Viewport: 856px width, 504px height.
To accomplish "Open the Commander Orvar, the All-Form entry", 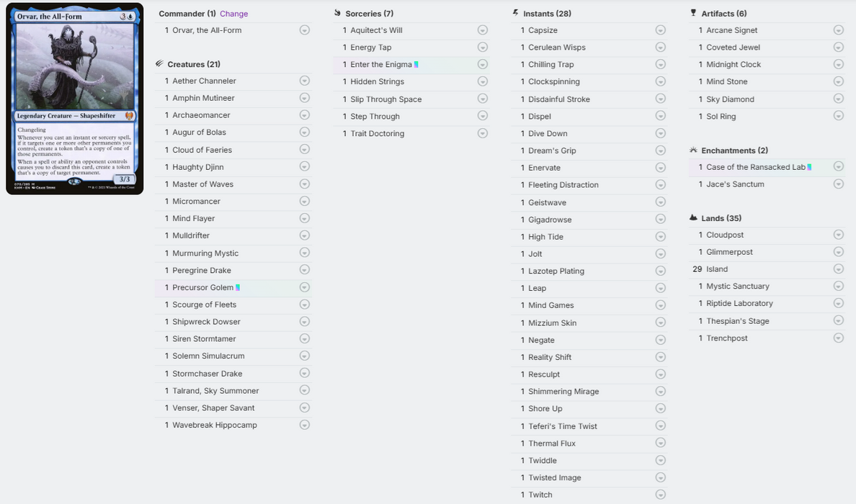I will pos(206,30).
